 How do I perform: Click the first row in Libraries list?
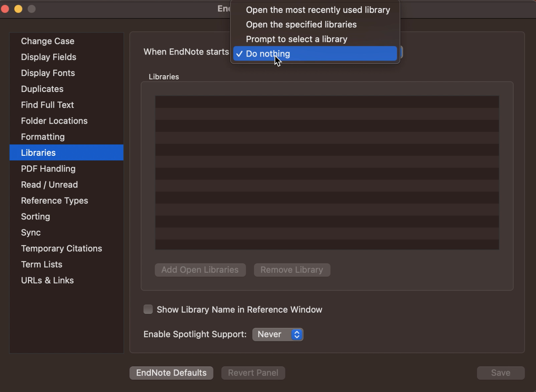[327, 102]
